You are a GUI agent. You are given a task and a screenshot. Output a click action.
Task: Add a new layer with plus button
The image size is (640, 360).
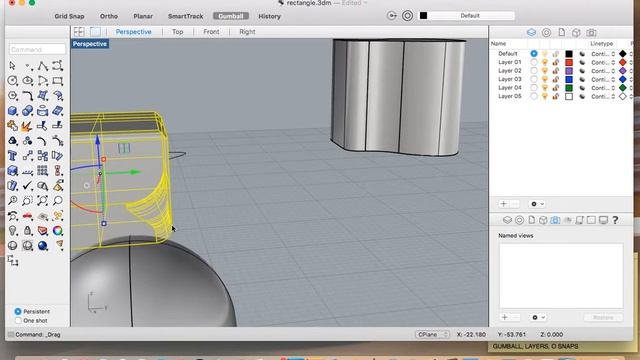coord(504,204)
